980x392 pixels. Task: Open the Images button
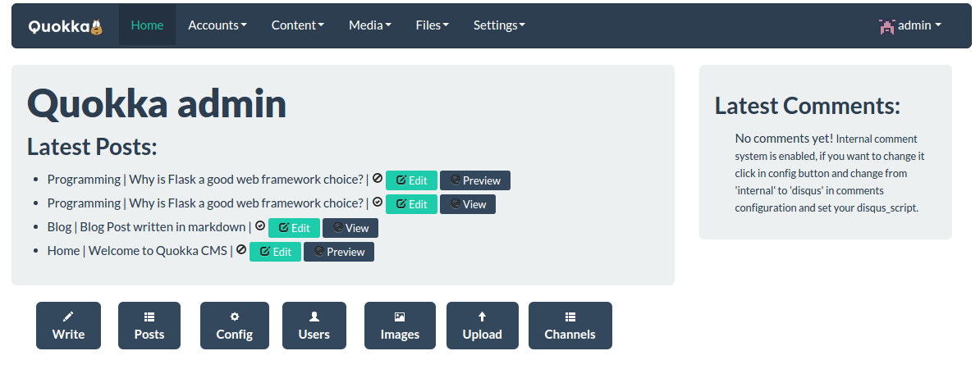tap(400, 326)
